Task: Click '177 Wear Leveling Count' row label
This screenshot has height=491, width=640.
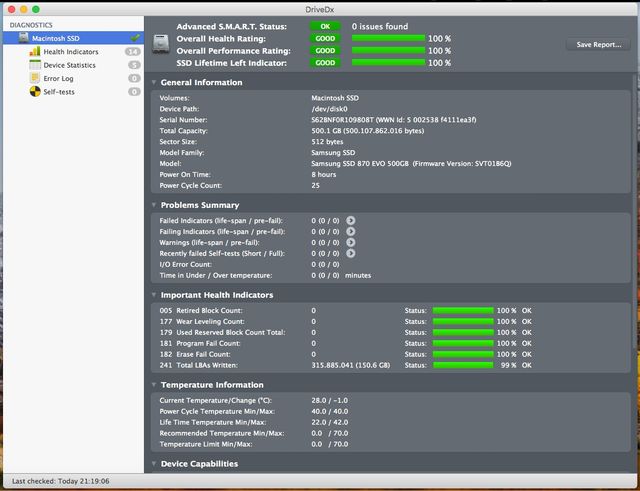Action: tap(202, 322)
